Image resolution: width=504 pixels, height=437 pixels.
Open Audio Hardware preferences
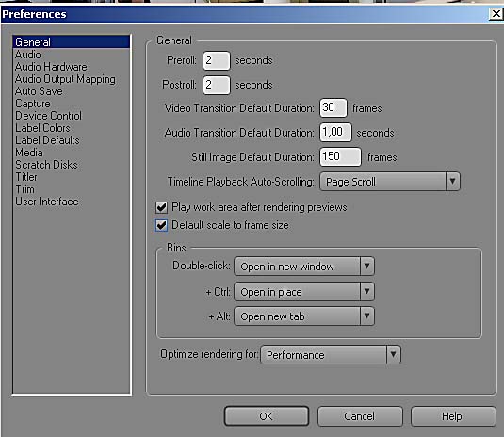pyautogui.click(x=51, y=67)
